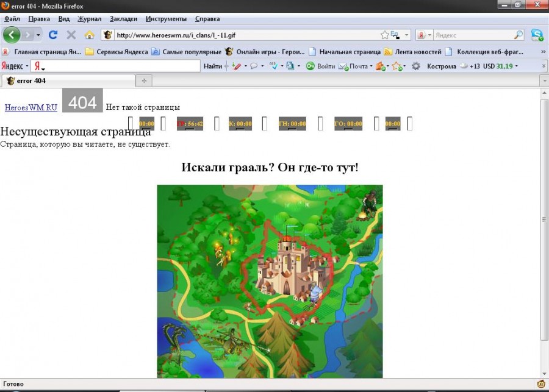Go to the Home page icon

(89, 35)
